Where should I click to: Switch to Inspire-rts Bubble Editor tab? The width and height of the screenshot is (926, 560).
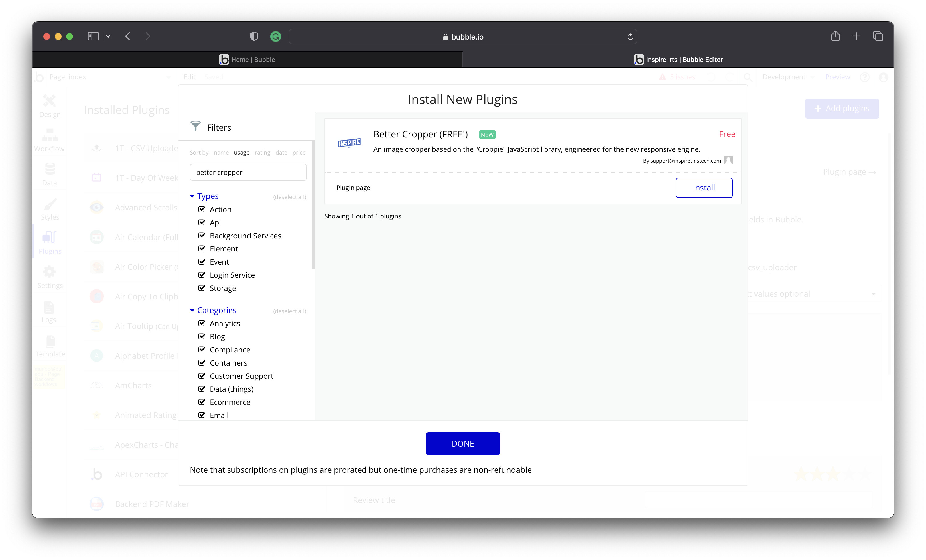click(x=678, y=59)
